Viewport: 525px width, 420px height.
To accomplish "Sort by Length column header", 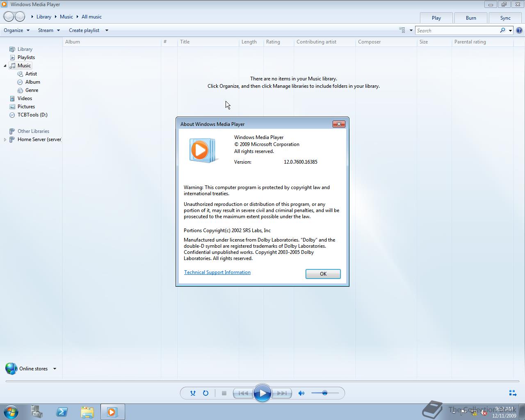I will pyautogui.click(x=251, y=42).
